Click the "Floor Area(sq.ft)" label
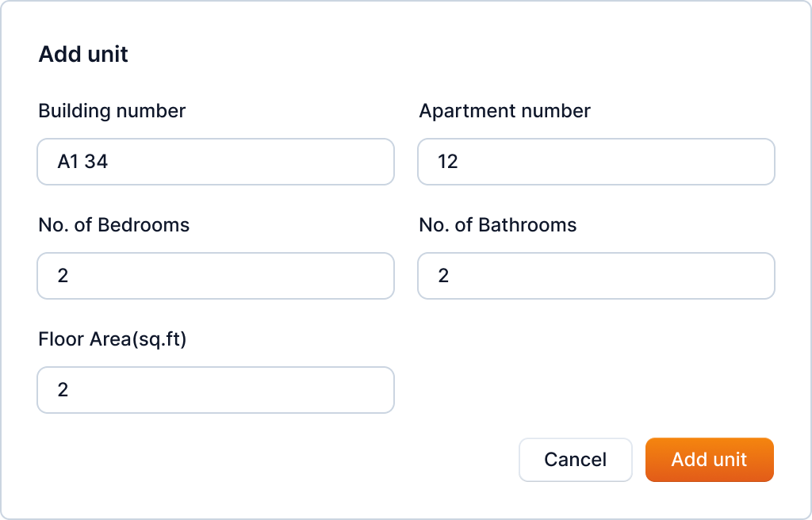 click(x=112, y=339)
